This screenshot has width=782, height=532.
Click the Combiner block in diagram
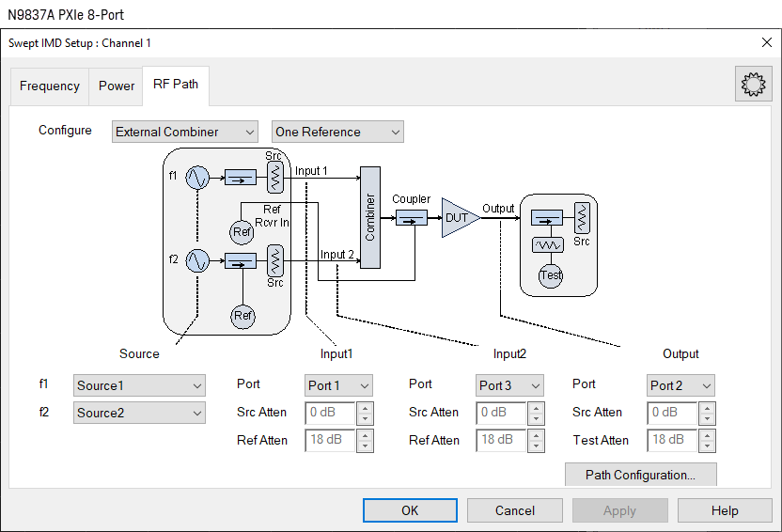[369, 217]
